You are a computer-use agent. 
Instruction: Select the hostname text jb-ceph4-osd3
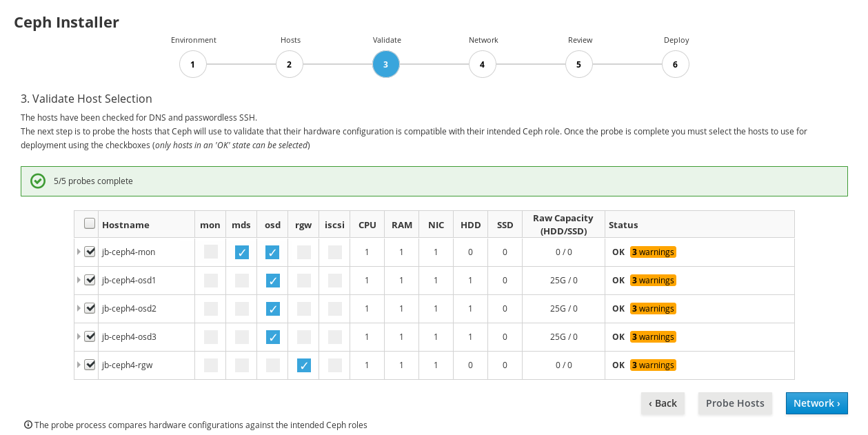click(129, 337)
